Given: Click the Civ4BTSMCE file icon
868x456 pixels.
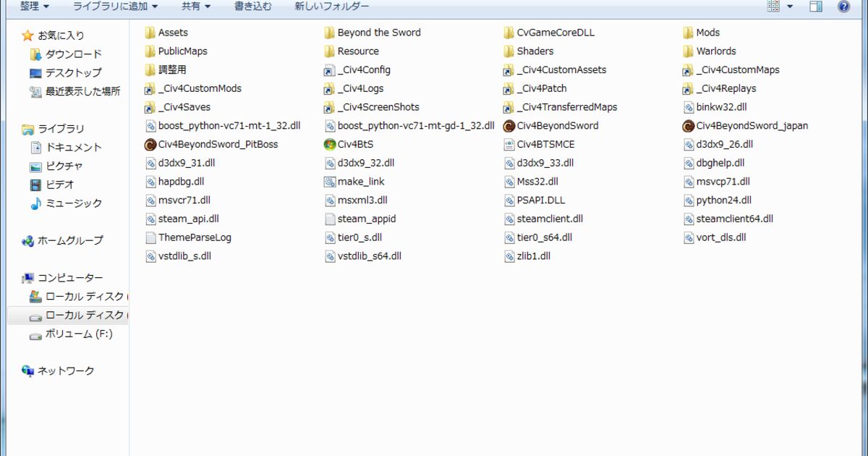Looking at the screenshot, I should (509, 145).
